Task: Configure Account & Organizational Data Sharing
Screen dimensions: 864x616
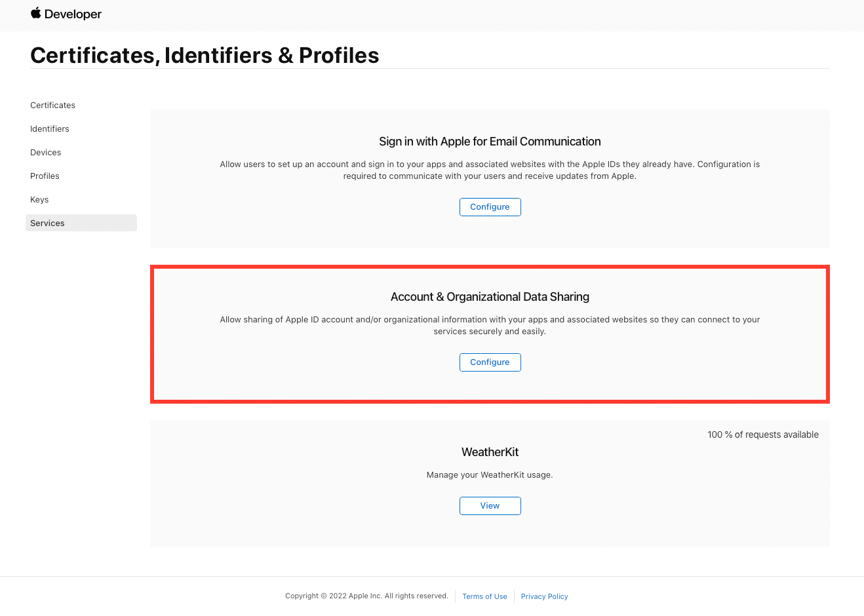Action: click(x=490, y=362)
